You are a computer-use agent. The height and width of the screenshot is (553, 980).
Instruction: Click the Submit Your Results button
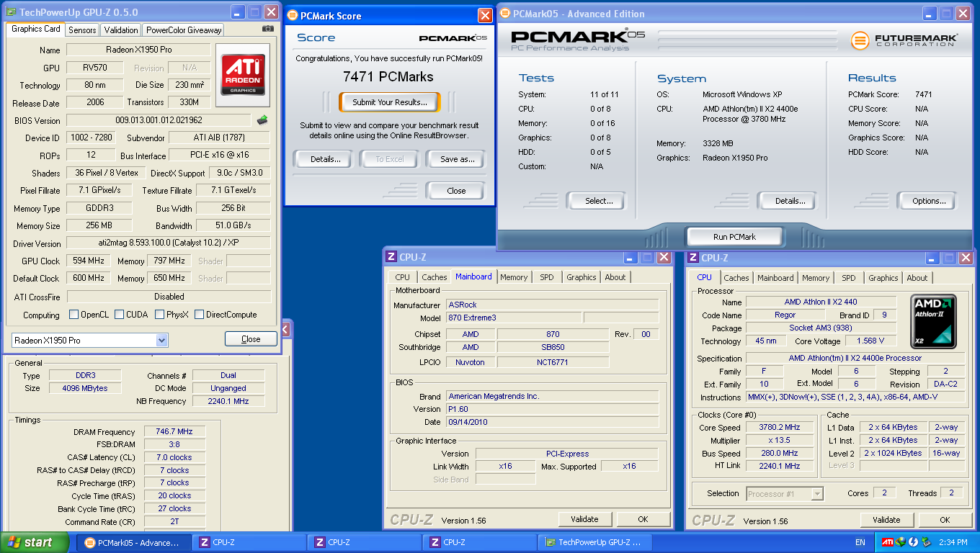(389, 102)
